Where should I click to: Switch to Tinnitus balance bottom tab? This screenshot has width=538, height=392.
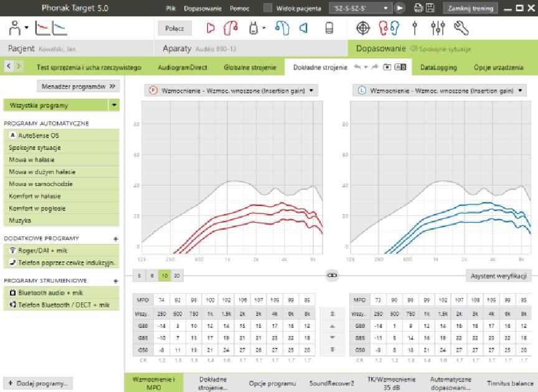[510, 383]
